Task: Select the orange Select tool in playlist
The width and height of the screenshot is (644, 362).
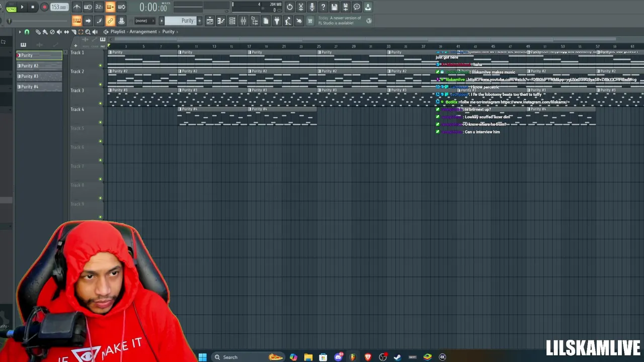Action: [80, 32]
